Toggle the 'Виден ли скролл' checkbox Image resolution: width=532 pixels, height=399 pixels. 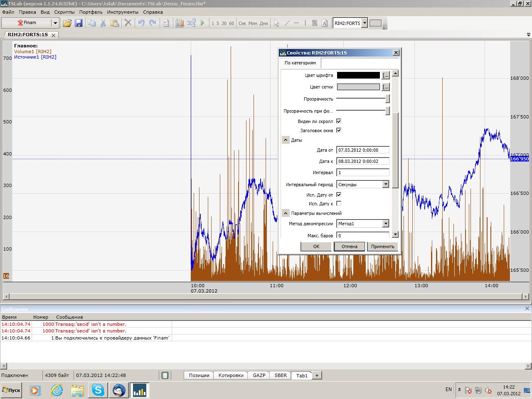coord(339,121)
